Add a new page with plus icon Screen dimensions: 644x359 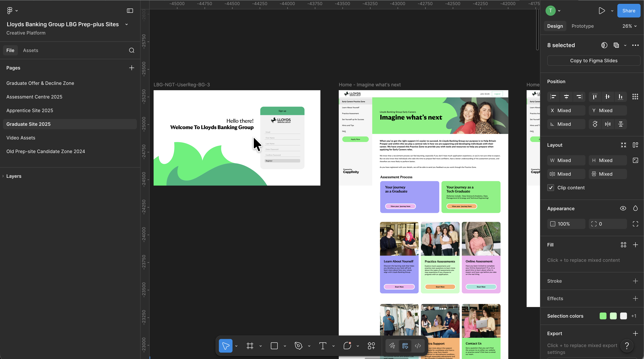click(132, 68)
